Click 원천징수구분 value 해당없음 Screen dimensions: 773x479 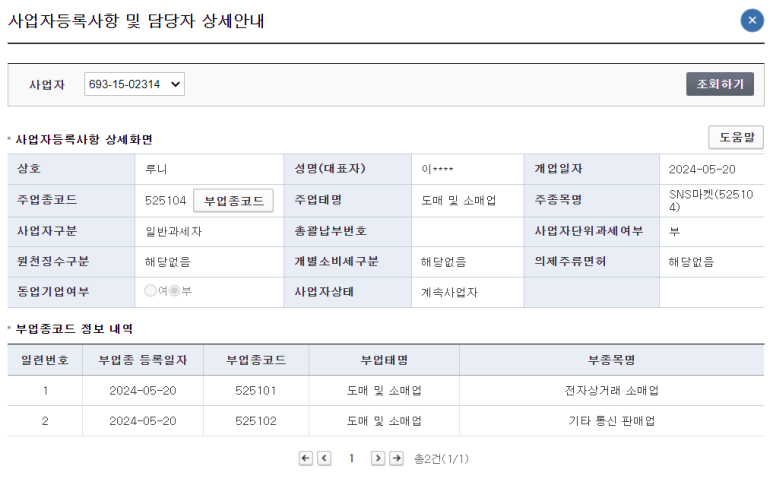pos(168,262)
